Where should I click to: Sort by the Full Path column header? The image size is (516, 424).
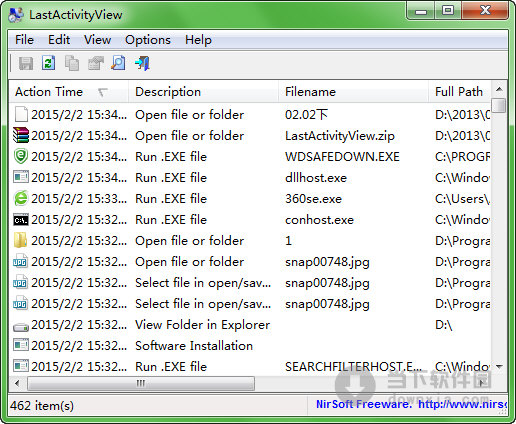click(x=459, y=92)
